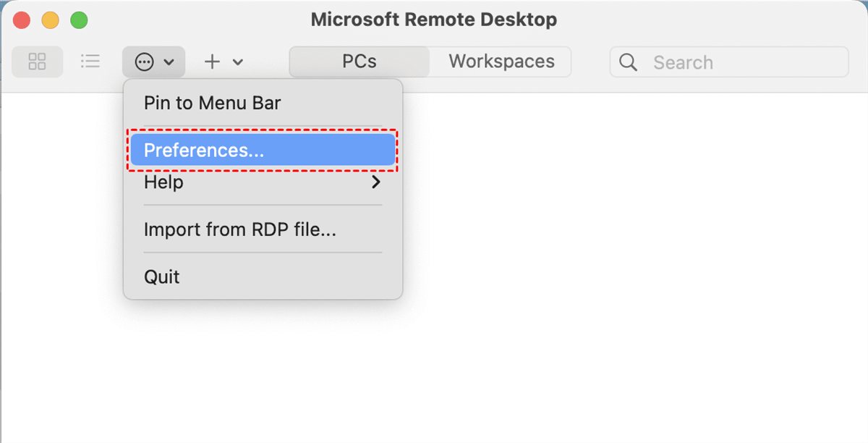Screen dimensions: 868x443
Task: Switch to the grid (thumbnail) view
Action: pos(37,62)
